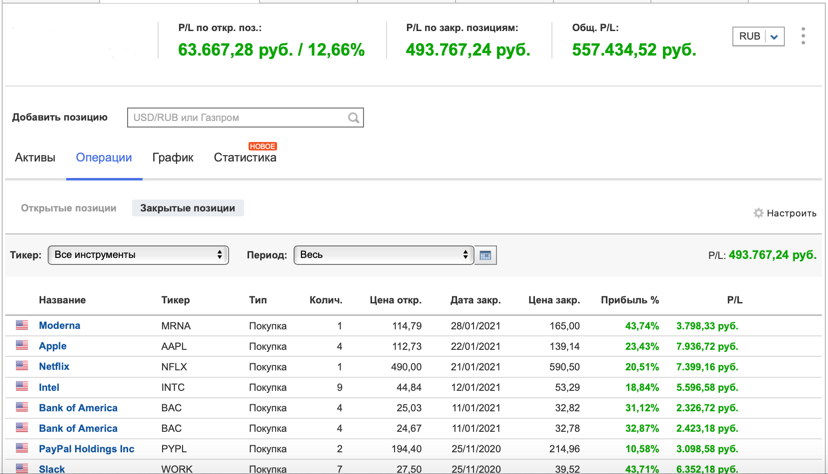Click the INTC ticker cell
This screenshot has height=474, width=828.
pos(173,387)
